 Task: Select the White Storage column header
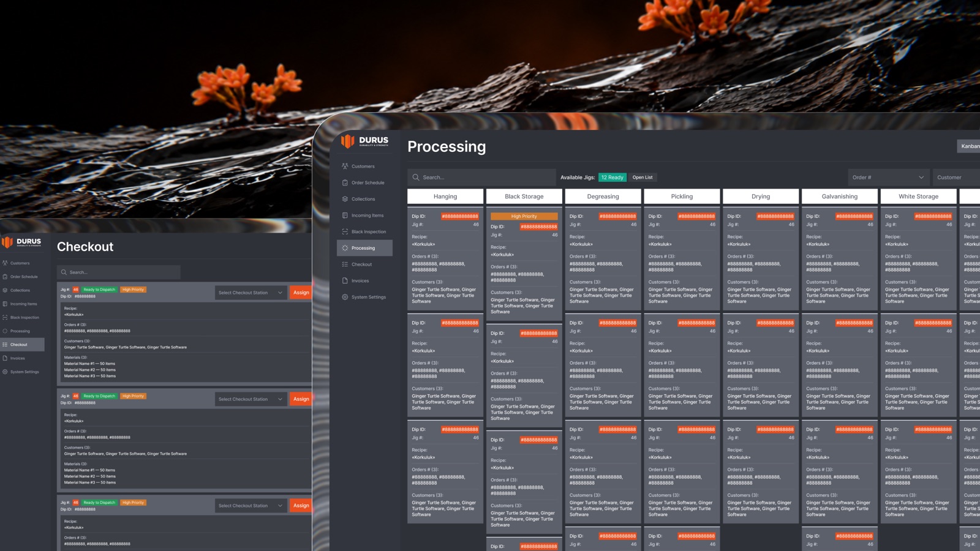(x=919, y=197)
